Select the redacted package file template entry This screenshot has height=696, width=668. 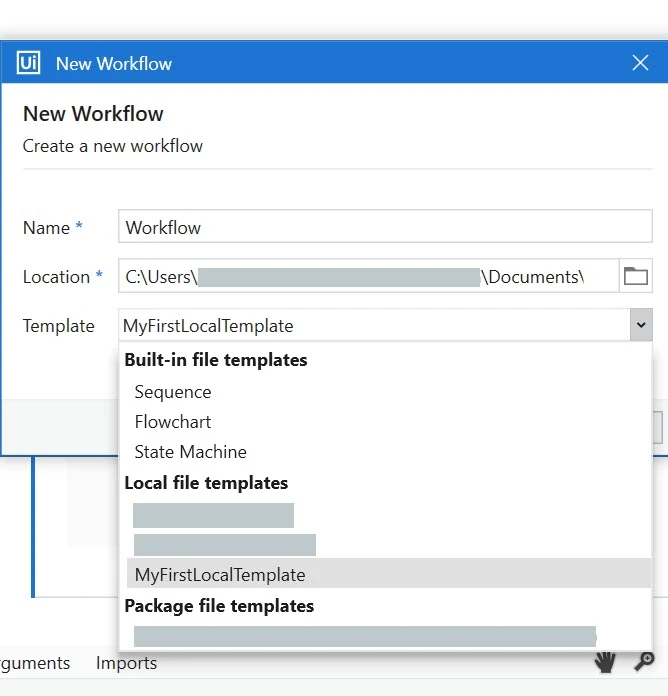click(365, 637)
